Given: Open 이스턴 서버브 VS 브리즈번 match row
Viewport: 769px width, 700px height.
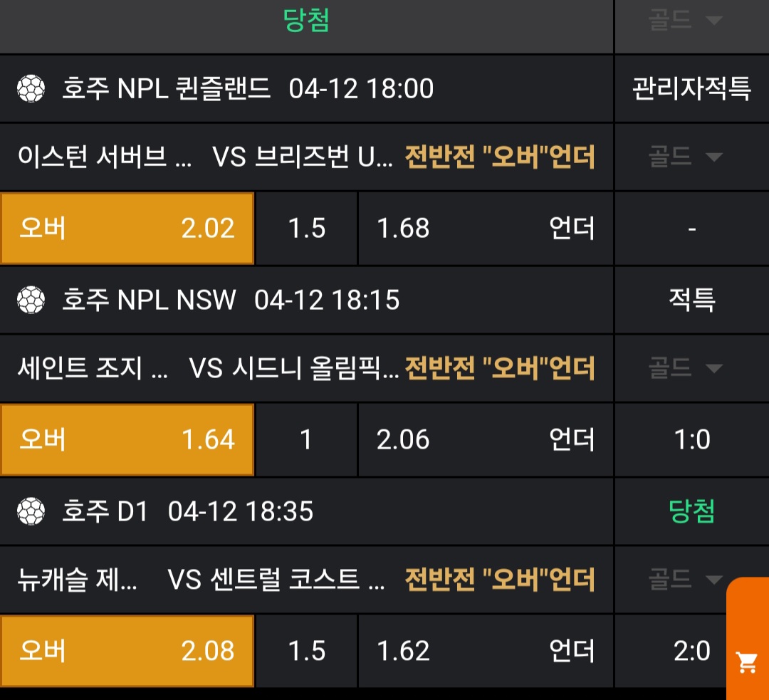Looking at the screenshot, I should (206, 157).
